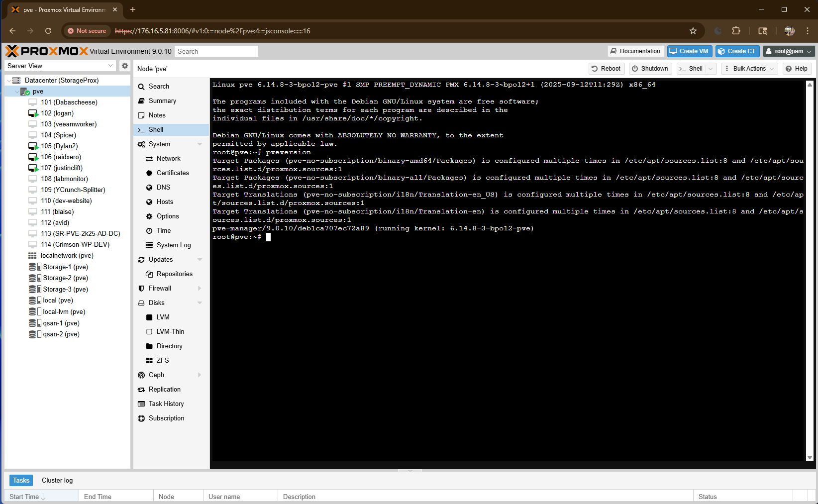Click the Firewall shield icon

(141, 289)
